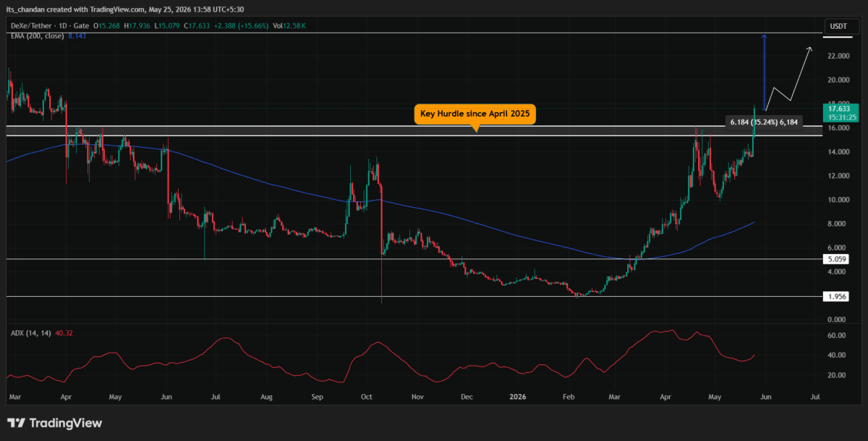Click the 1.956 horizontal line price label

click(x=836, y=297)
